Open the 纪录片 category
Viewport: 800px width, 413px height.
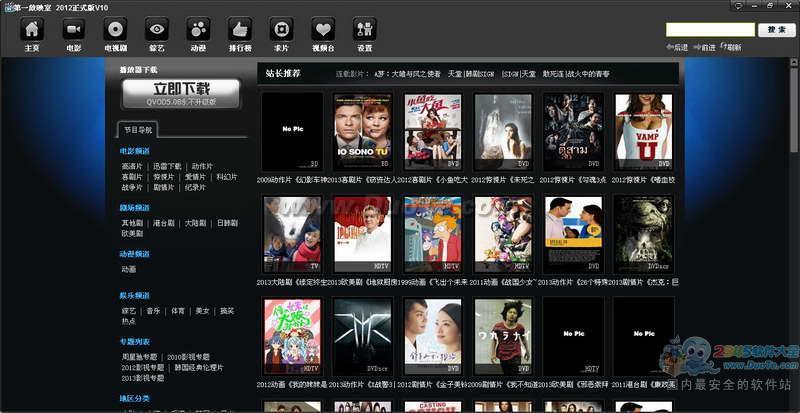pyautogui.click(x=195, y=187)
